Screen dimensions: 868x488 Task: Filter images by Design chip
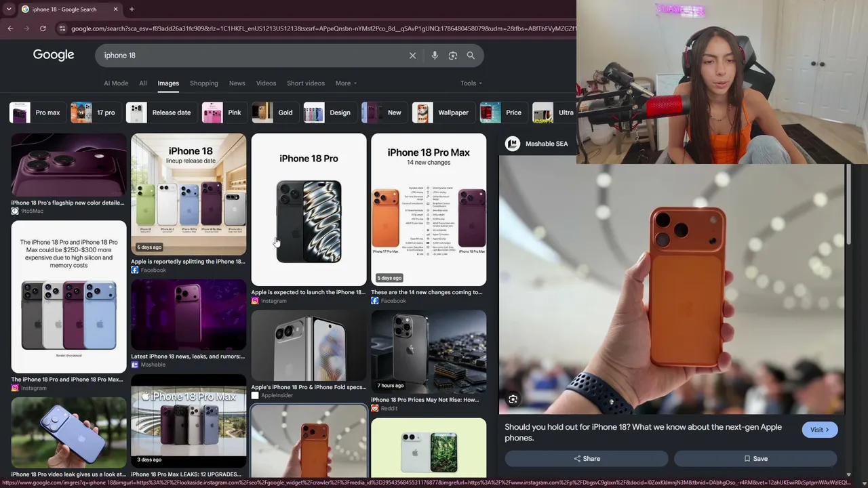330,113
